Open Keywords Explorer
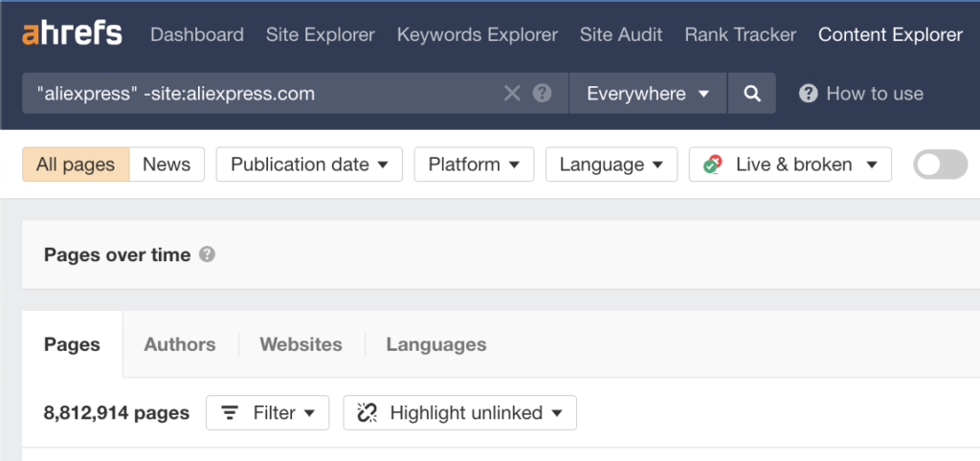The image size is (980, 461). (478, 34)
